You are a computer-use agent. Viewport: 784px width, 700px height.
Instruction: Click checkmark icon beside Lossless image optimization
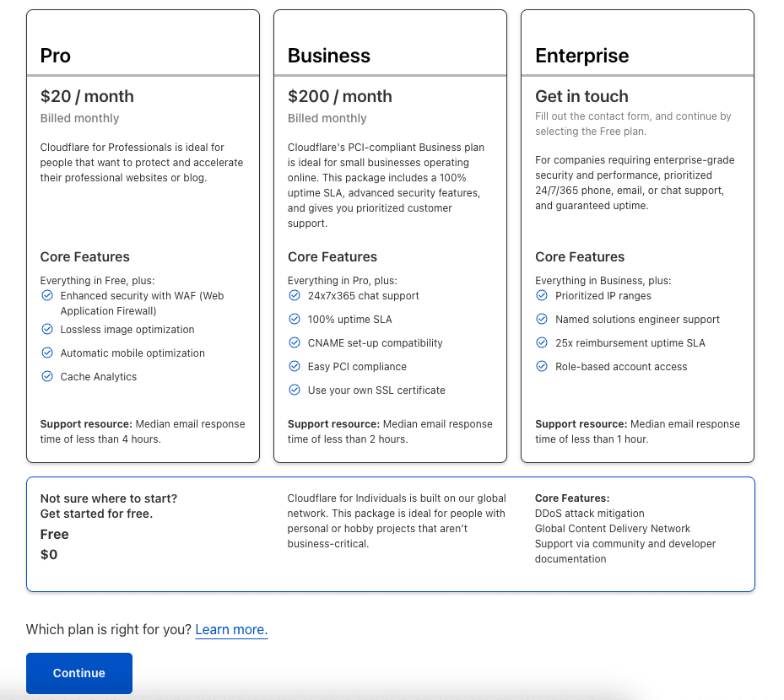point(47,329)
